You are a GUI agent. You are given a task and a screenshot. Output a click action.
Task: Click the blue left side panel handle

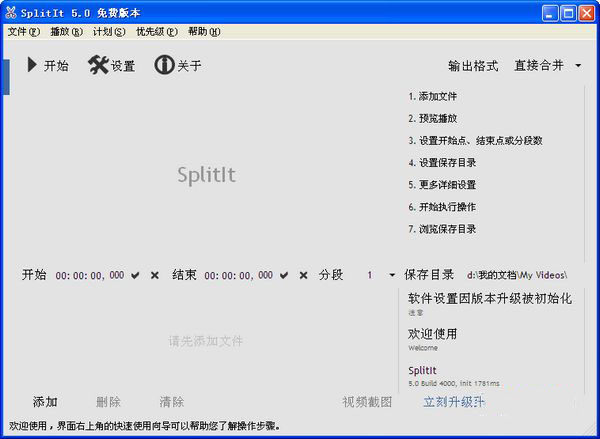click(7, 77)
